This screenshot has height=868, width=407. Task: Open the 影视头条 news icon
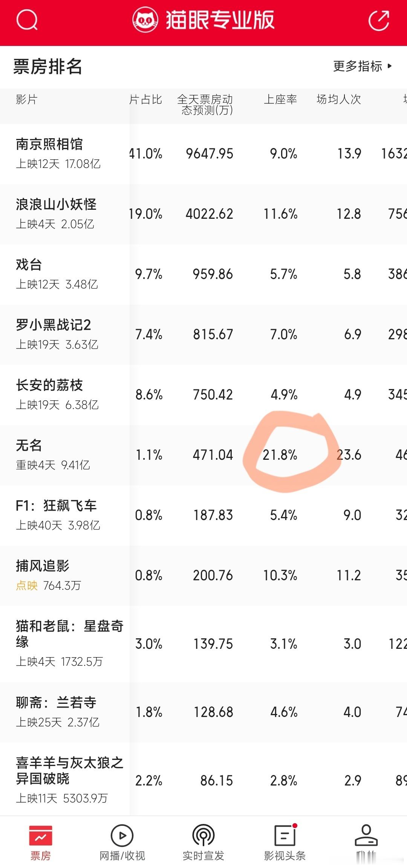pyautogui.click(x=285, y=835)
